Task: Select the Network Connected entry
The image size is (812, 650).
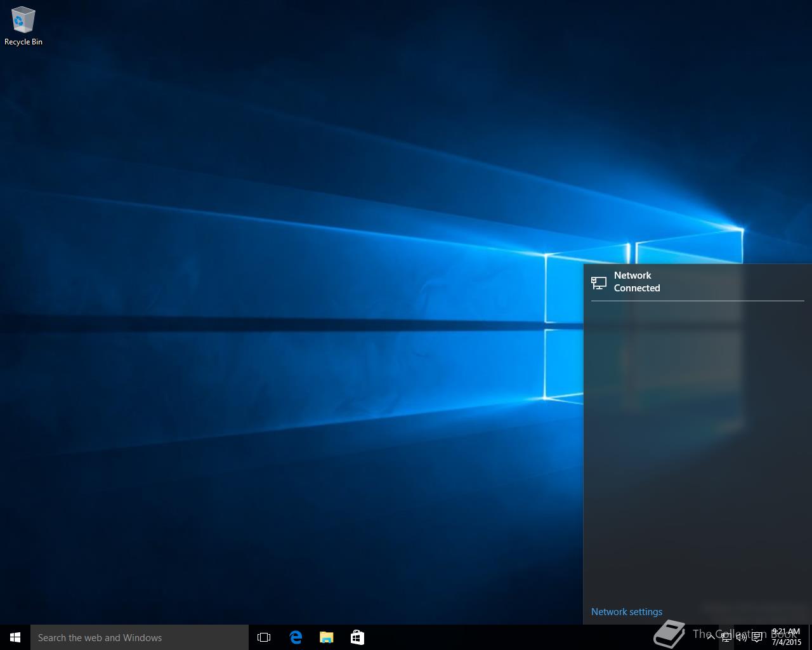Action: (698, 282)
